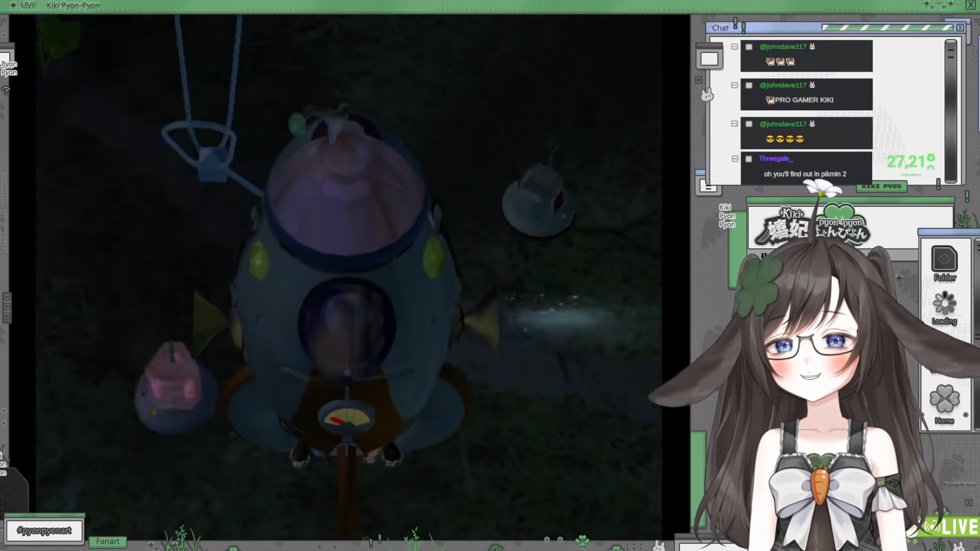The width and height of the screenshot is (980, 551).
Task: Click the stars icon in title bar
Action: (938, 5)
